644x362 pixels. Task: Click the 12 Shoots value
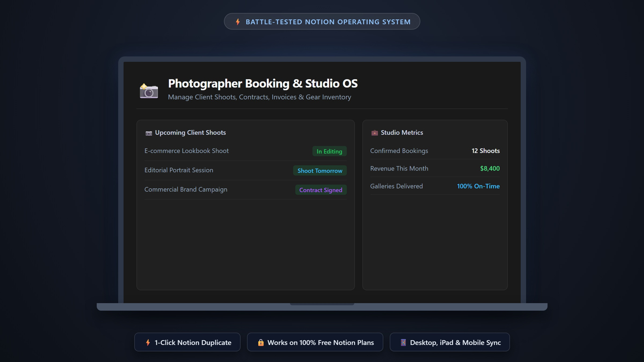click(x=486, y=151)
